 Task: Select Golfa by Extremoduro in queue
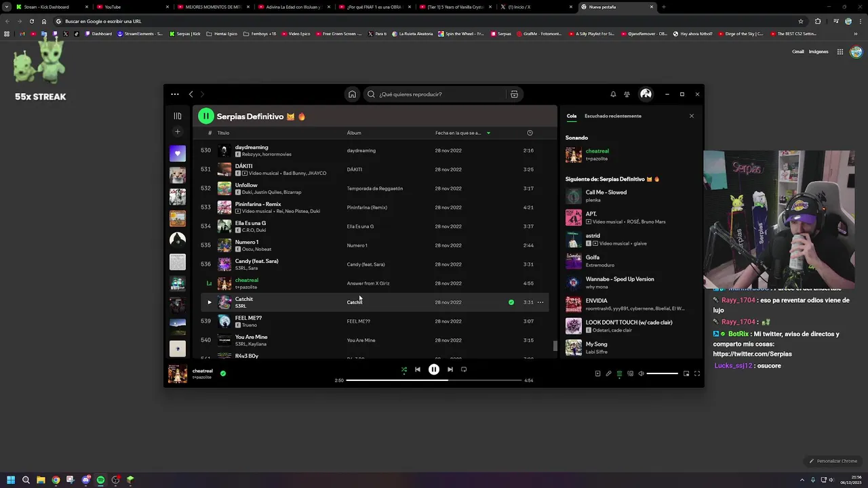click(x=630, y=261)
